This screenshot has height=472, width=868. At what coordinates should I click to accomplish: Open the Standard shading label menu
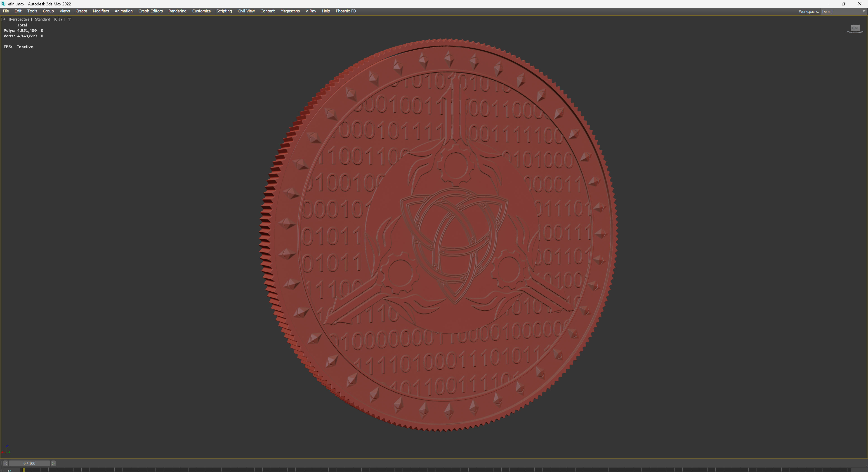click(42, 19)
